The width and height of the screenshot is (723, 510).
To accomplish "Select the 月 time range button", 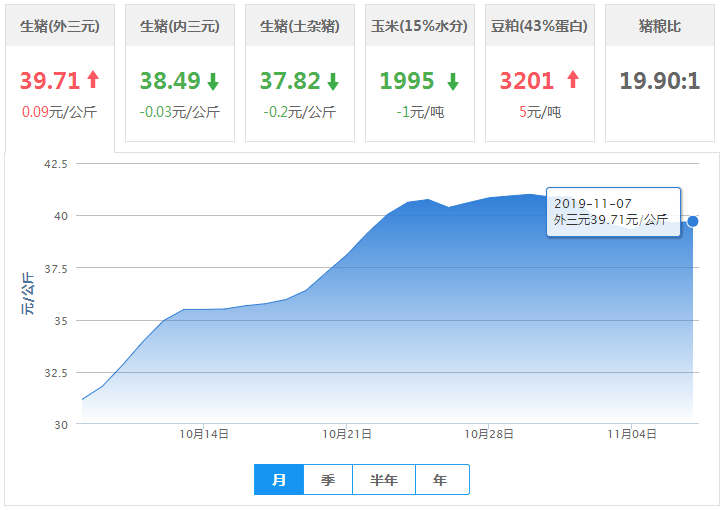I will click(x=279, y=480).
